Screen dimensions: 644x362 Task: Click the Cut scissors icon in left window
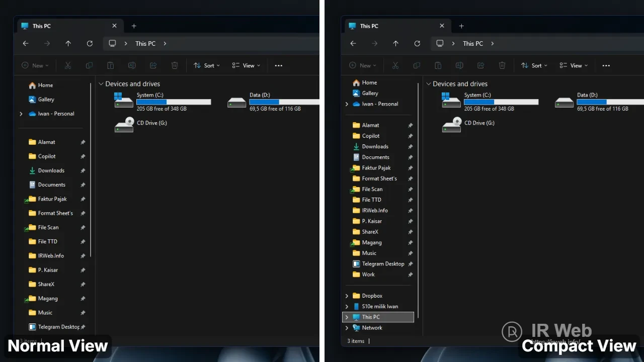click(68, 65)
